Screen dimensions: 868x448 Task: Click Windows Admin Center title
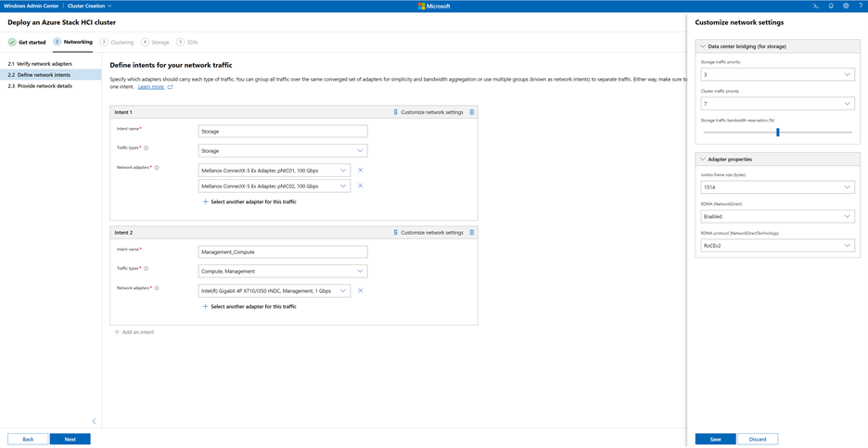31,6
